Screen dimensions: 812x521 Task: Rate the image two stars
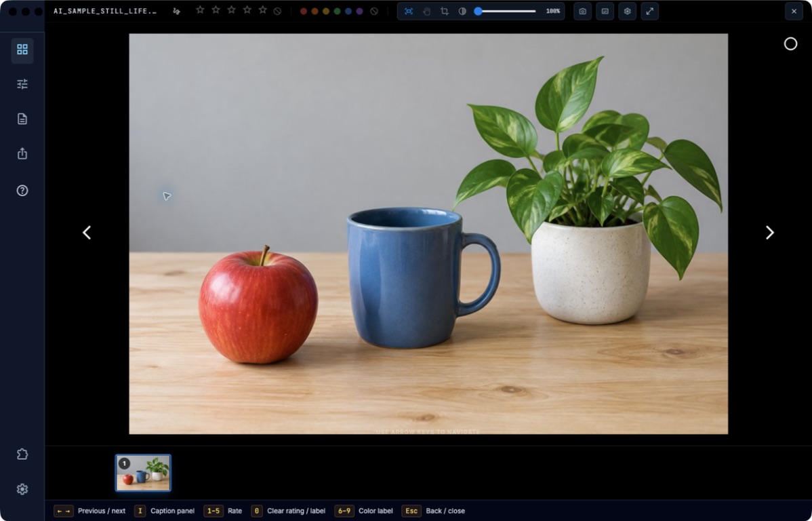click(216, 10)
